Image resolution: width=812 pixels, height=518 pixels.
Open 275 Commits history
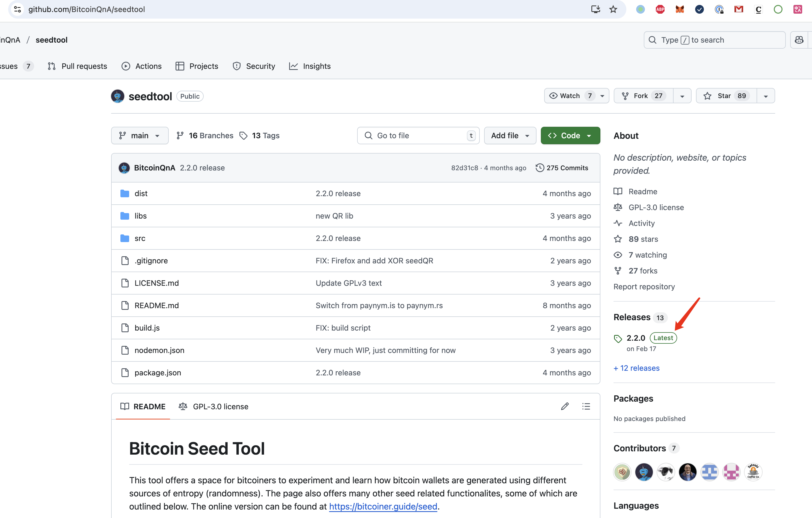point(562,168)
